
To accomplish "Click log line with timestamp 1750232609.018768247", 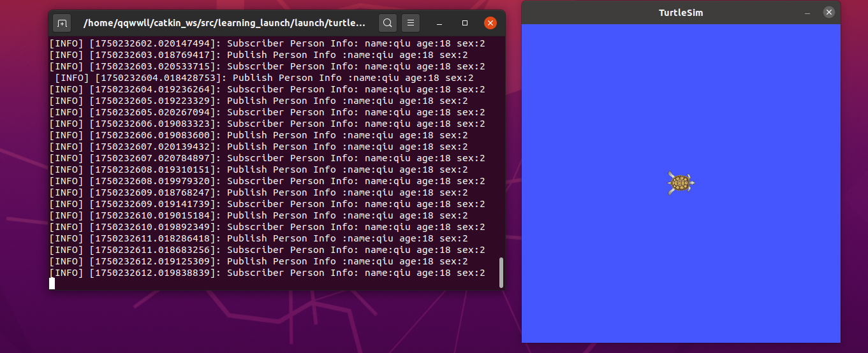I will coord(258,192).
